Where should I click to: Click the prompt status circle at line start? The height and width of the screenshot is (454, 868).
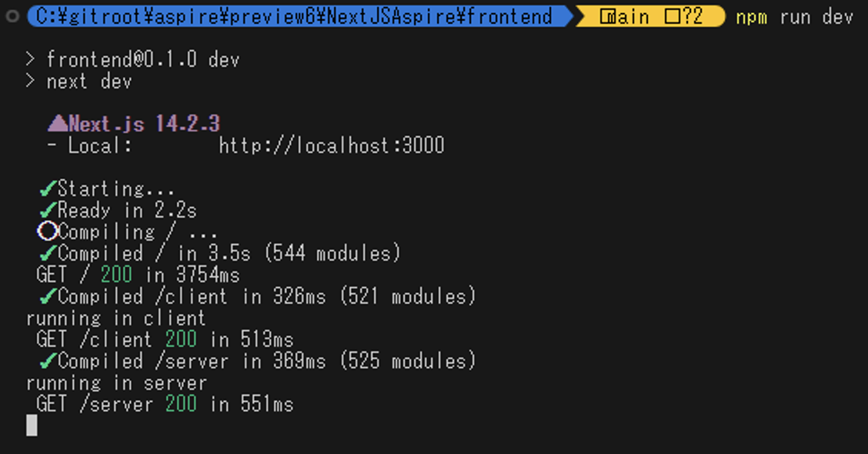[x=12, y=17]
